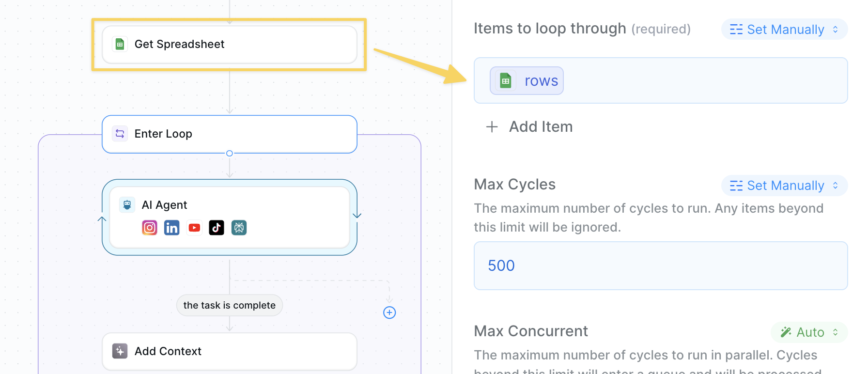Click the LinkedIn tool icon in AI Agent

tap(172, 227)
